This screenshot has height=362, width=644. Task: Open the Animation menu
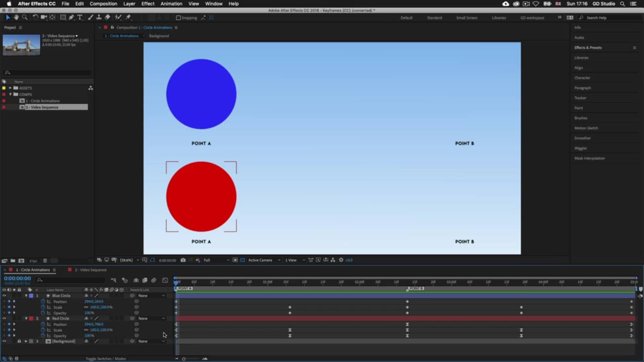point(171,4)
